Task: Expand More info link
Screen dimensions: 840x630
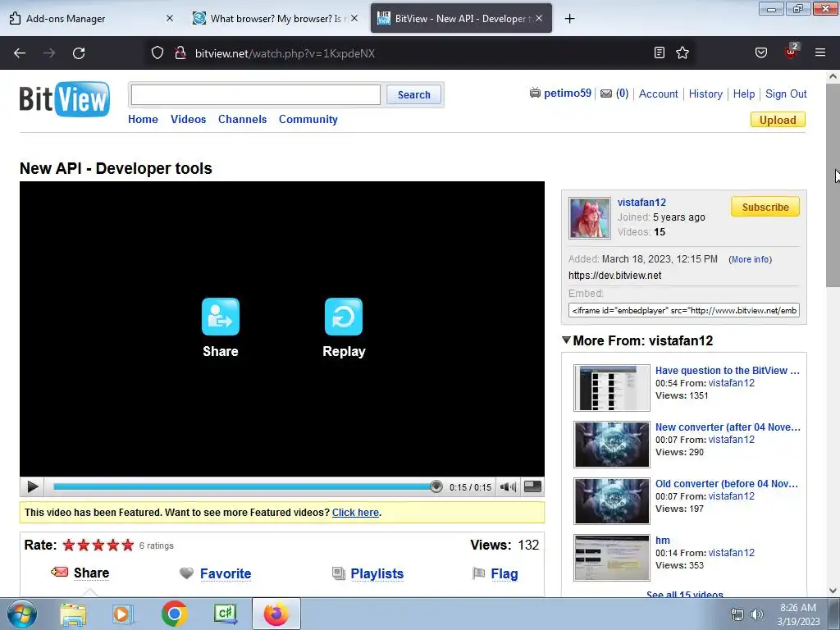Action: [x=750, y=259]
